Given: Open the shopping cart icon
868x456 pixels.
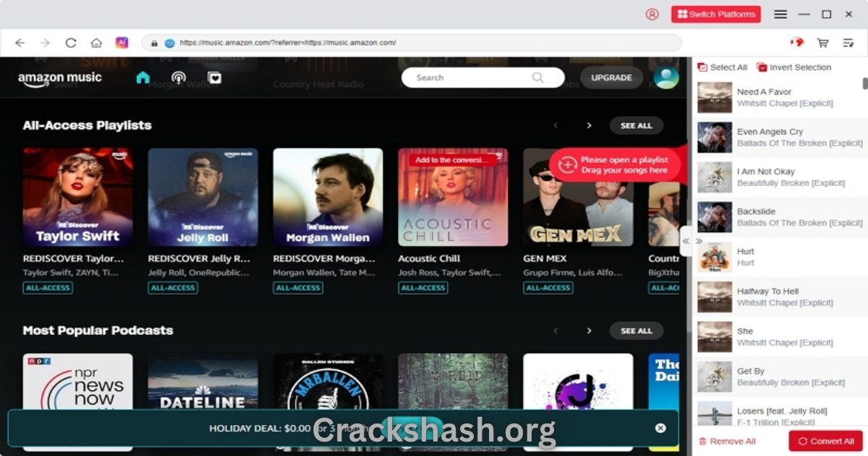Looking at the screenshot, I should [x=822, y=43].
